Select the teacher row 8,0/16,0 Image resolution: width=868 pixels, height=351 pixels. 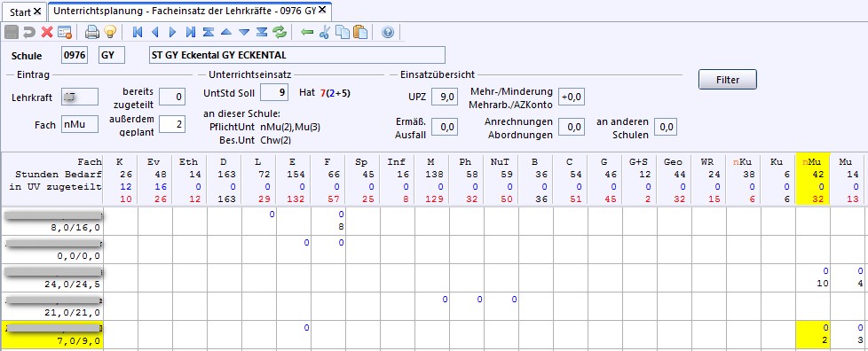(x=51, y=221)
